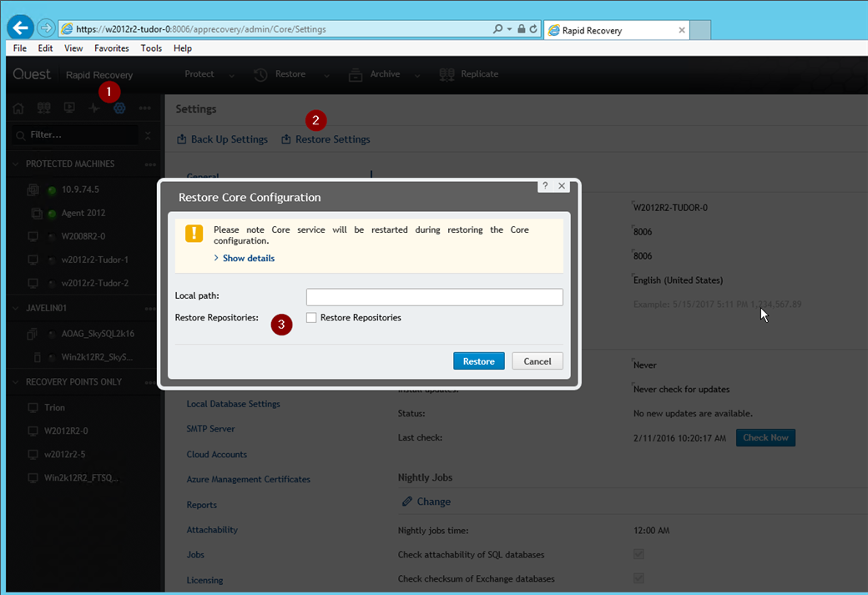
Task: Open Recovery Points Only ellipsis menu
Action: point(150,382)
